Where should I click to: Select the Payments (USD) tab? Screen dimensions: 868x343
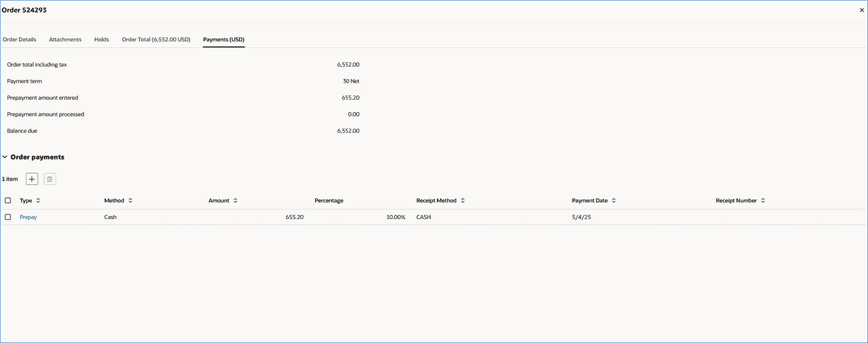pos(223,39)
